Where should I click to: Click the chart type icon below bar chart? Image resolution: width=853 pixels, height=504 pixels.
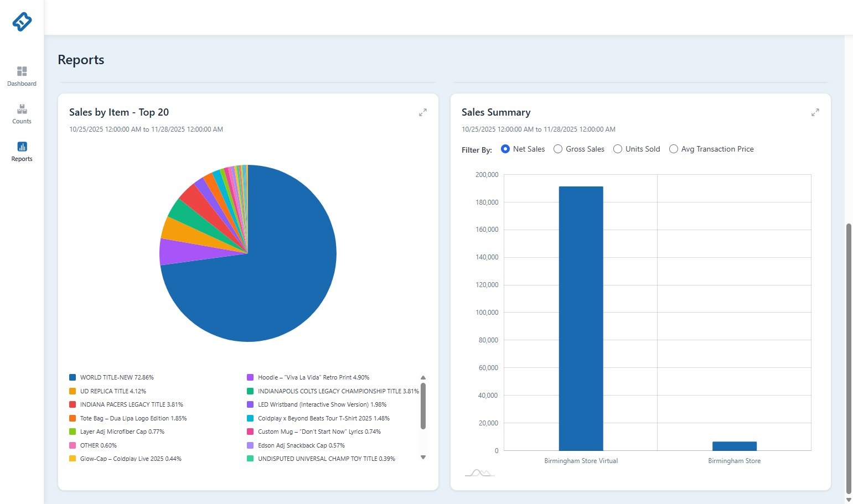pyautogui.click(x=479, y=472)
